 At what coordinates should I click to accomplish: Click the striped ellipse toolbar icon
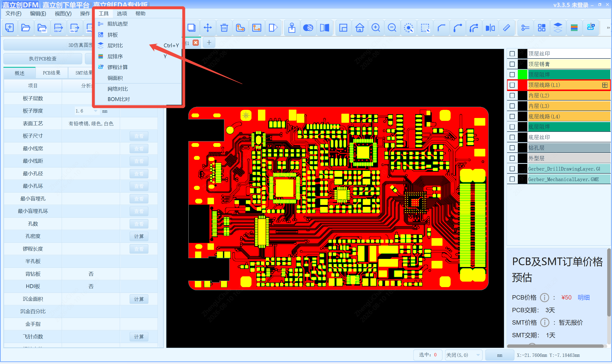(x=308, y=28)
